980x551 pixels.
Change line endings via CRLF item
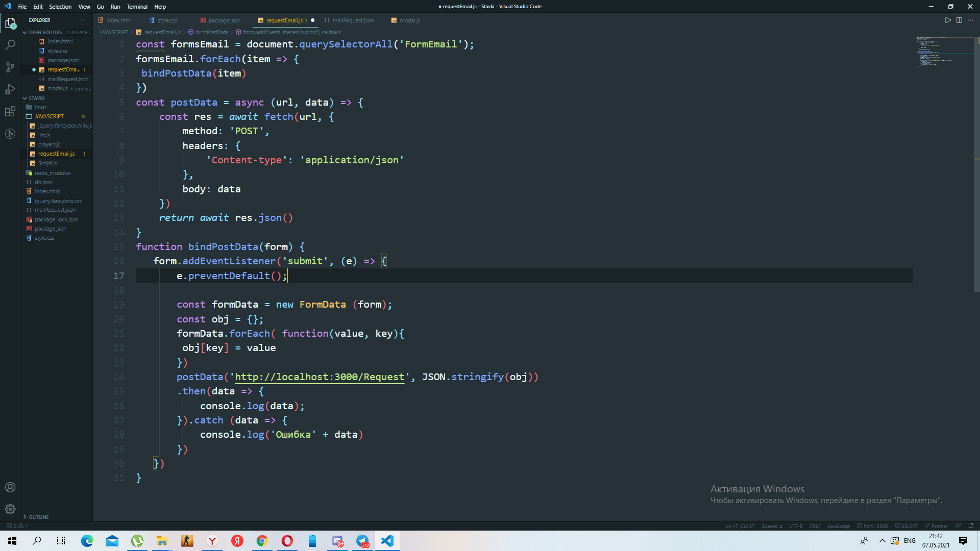[x=815, y=526]
